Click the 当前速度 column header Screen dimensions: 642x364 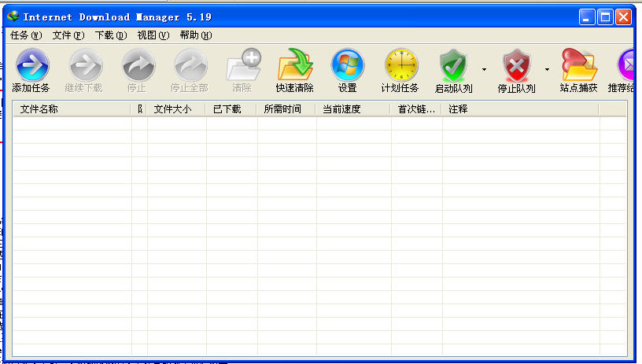click(352, 109)
